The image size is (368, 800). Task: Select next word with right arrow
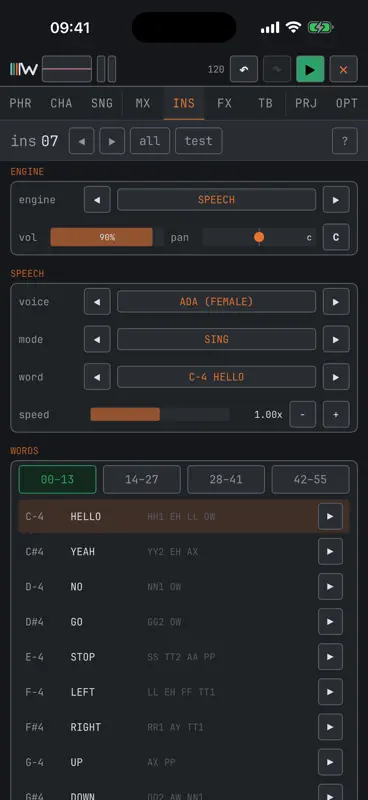[x=336, y=377]
